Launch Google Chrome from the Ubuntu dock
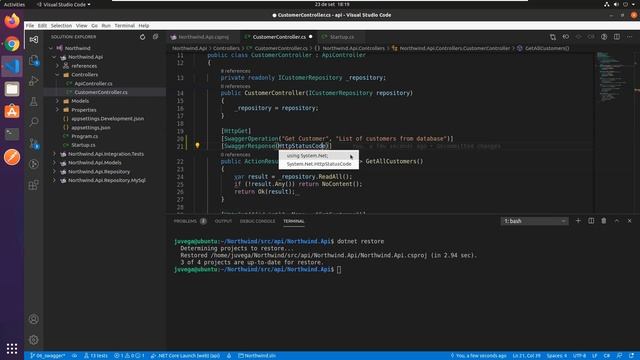Image resolution: width=640 pixels, height=360 pixels. (12, 44)
